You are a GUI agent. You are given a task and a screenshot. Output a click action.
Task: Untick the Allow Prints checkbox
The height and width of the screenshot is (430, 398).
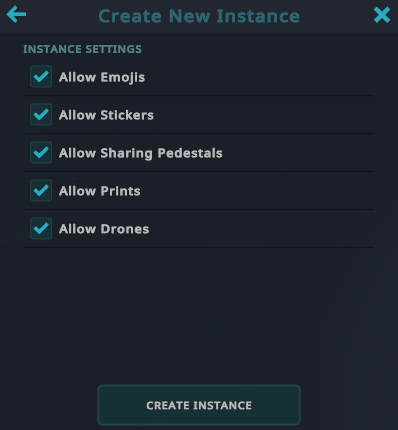(41, 191)
